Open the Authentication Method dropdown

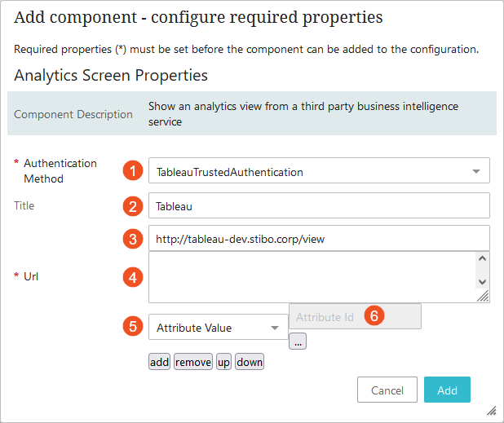(318, 171)
